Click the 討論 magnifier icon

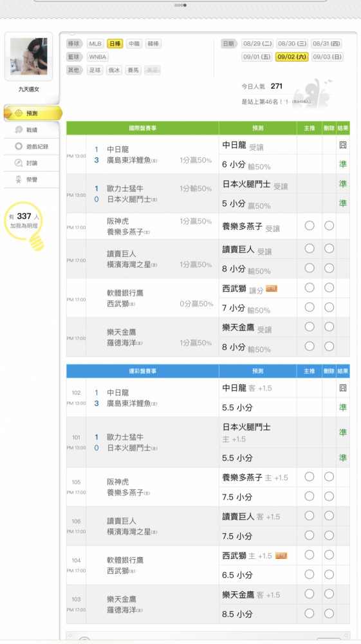[19, 163]
